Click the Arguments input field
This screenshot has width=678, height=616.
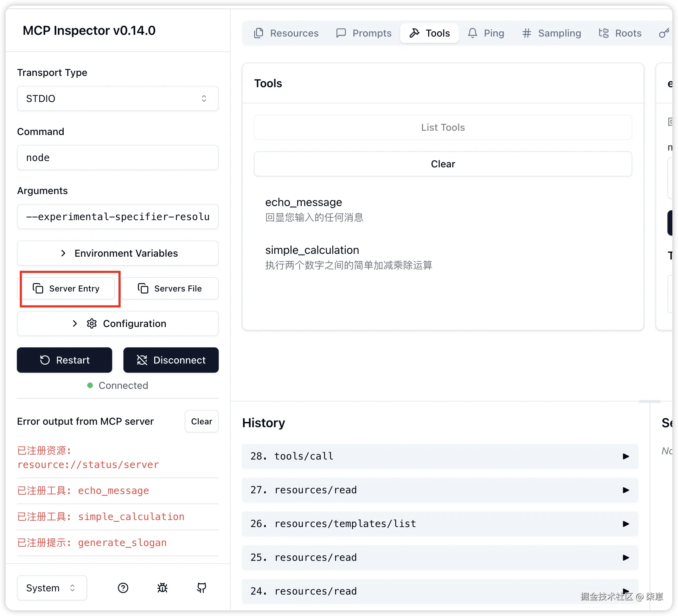tap(118, 217)
